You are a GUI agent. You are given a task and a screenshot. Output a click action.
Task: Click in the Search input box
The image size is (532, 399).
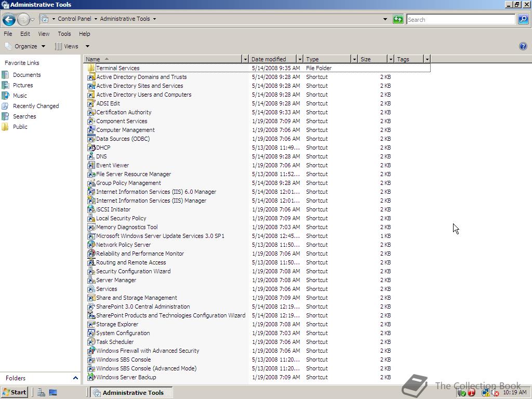click(x=461, y=19)
